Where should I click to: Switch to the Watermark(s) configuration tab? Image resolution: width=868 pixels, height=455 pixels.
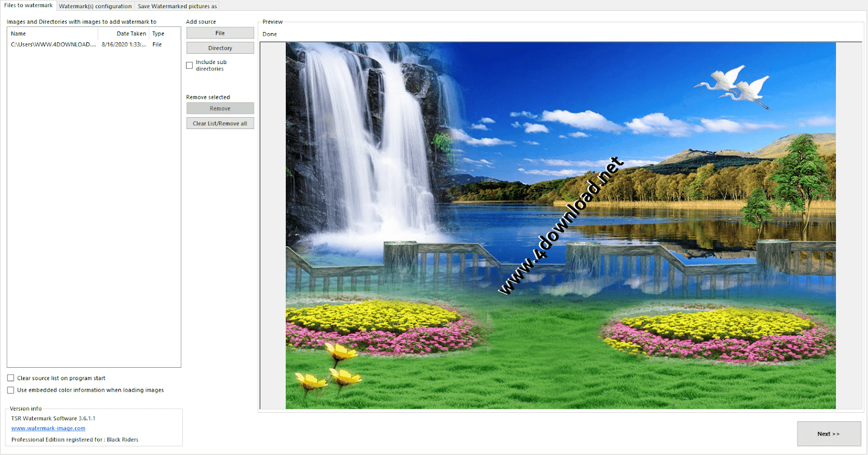pos(95,6)
